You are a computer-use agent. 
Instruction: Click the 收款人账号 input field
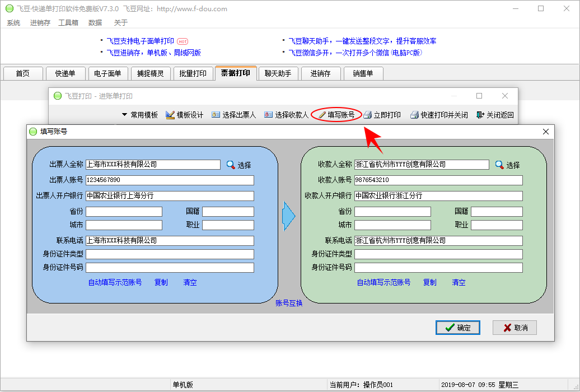click(438, 180)
